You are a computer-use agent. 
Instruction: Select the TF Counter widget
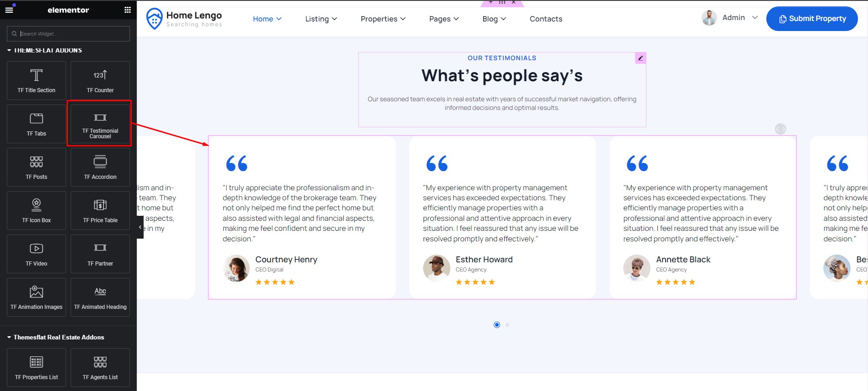pyautogui.click(x=100, y=80)
